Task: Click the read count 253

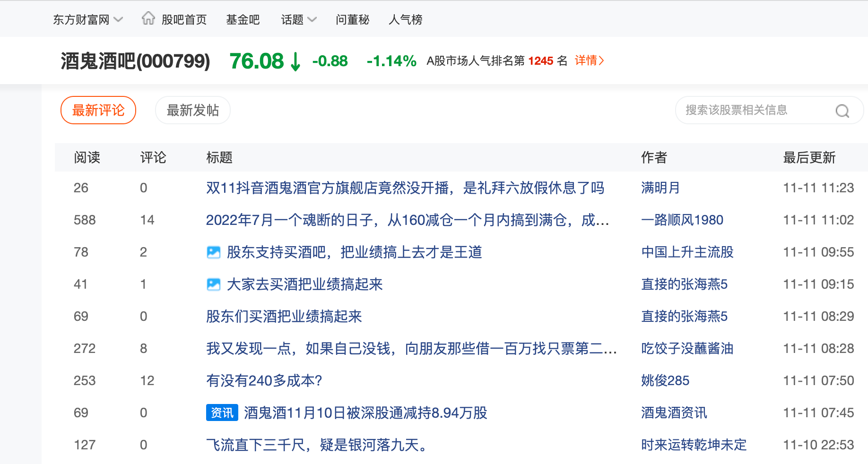Action: pos(85,381)
